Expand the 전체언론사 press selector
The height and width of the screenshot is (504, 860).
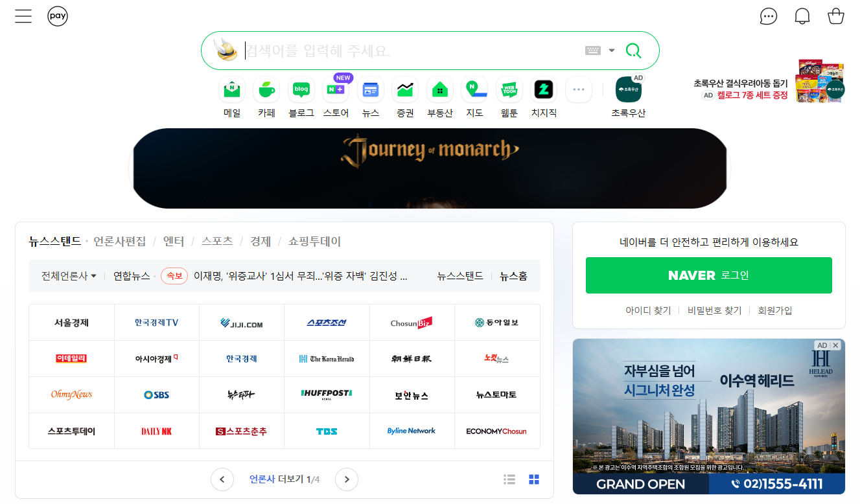click(67, 275)
